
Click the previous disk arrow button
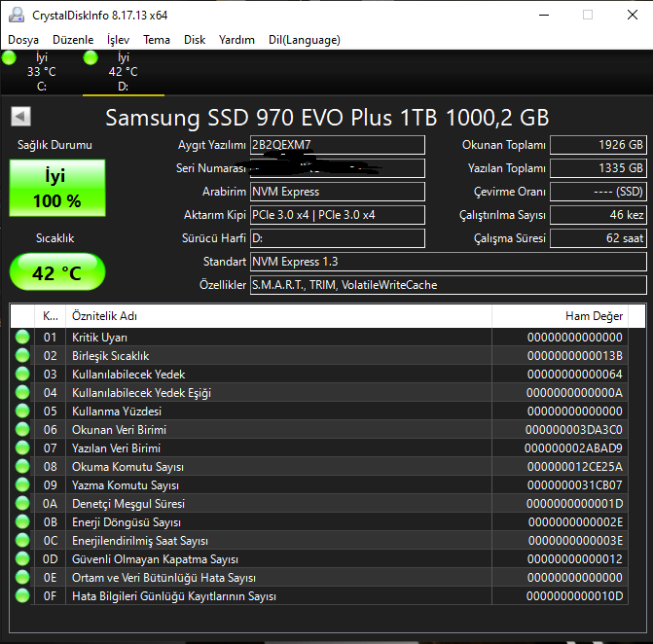tap(20, 116)
